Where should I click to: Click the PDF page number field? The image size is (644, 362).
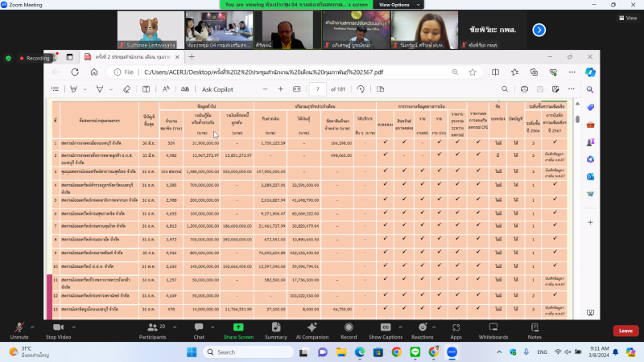click(320, 89)
